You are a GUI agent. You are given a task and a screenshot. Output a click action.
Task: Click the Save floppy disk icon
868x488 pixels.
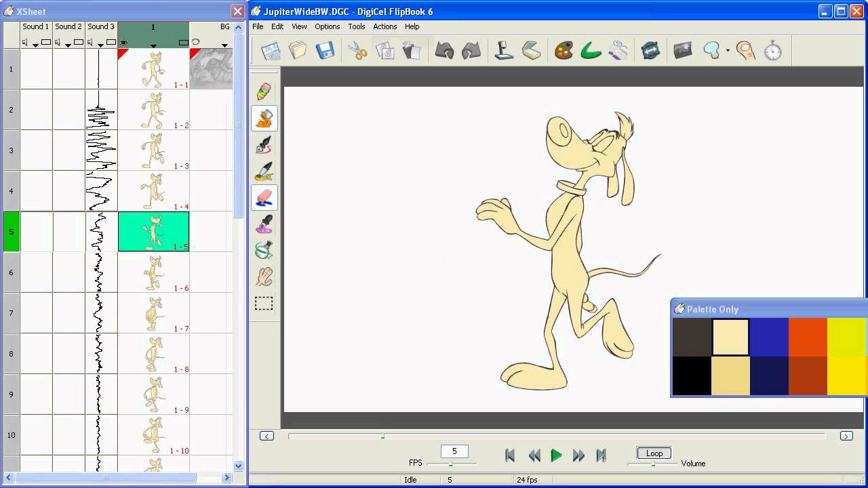pyautogui.click(x=325, y=51)
